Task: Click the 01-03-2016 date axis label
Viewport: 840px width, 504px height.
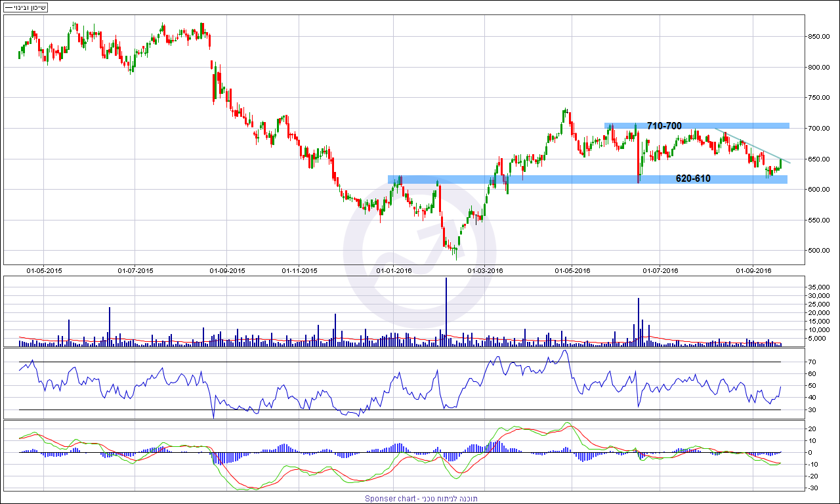Action: click(485, 270)
